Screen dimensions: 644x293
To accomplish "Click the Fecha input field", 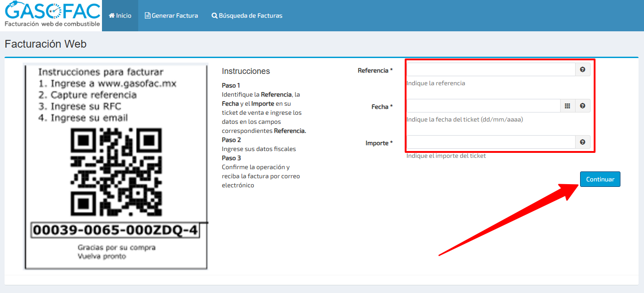I will (484, 106).
